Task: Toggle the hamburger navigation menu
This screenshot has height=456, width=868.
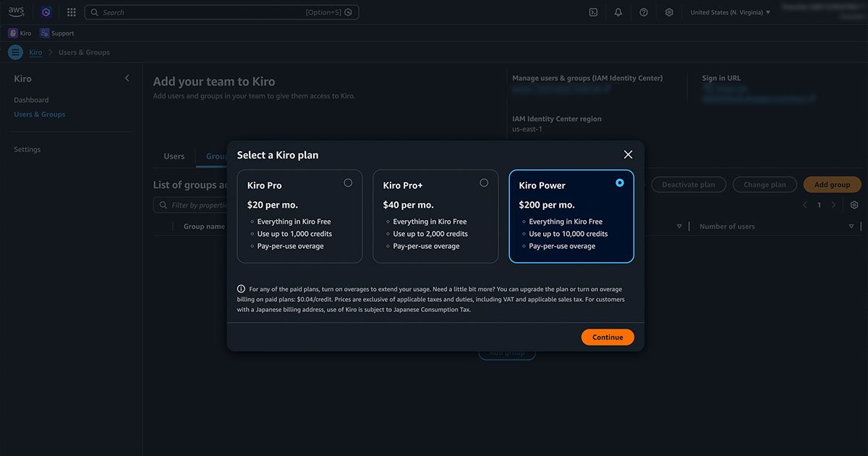Action: (x=15, y=52)
